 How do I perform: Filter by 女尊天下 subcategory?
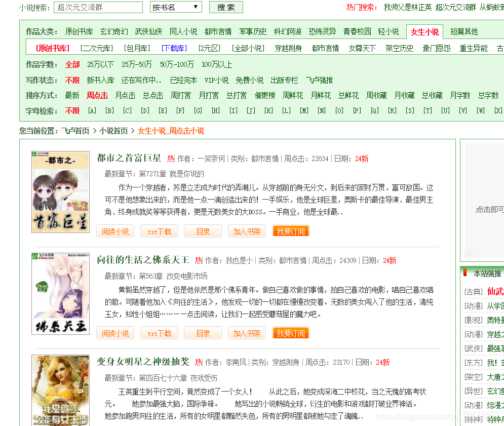point(362,48)
